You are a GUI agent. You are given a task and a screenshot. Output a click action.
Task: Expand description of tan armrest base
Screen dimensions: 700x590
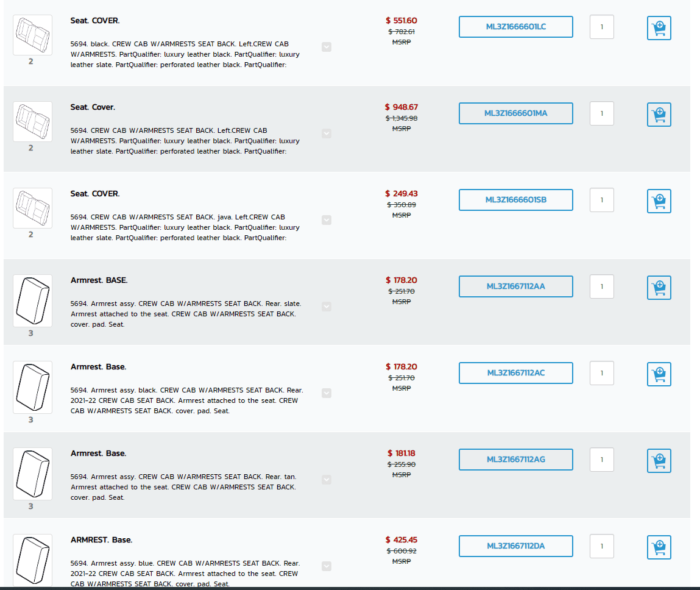327,480
